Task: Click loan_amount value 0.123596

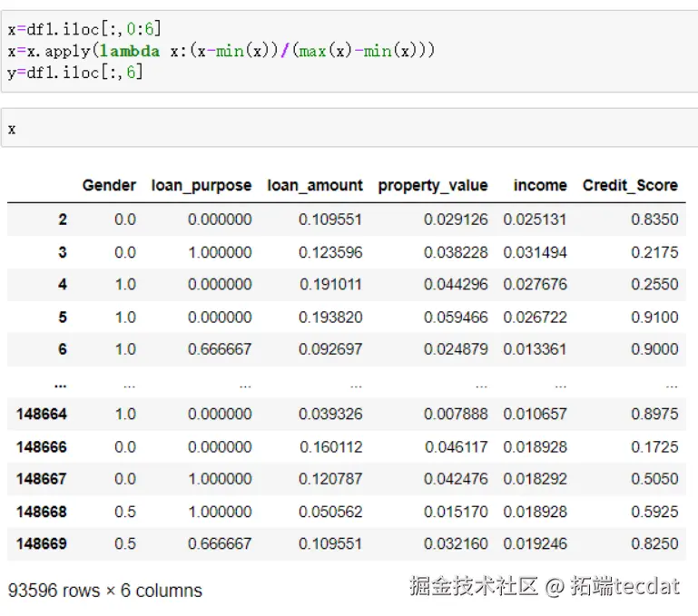Action: click(x=330, y=252)
